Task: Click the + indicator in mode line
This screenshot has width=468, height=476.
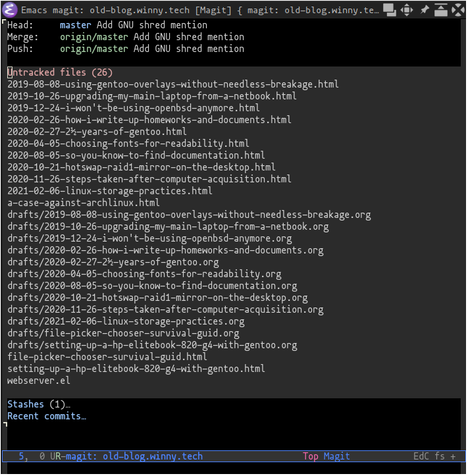Action: click(453, 456)
